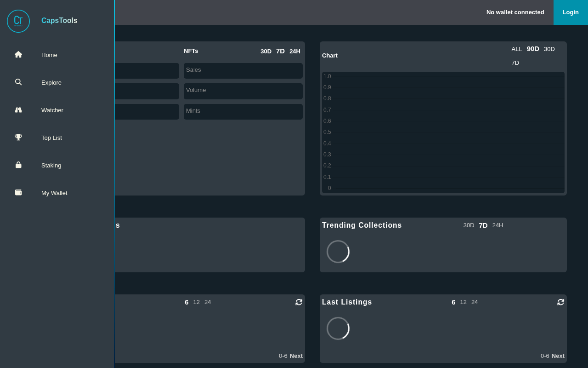
Task: Go to Next page of Last Listings
Action: (x=558, y=356)
